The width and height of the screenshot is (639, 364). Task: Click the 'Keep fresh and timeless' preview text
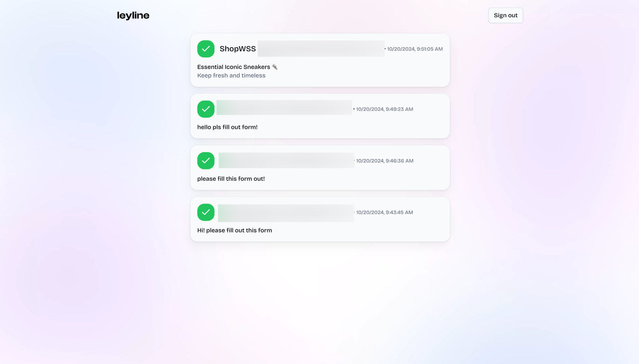[231, 76]
